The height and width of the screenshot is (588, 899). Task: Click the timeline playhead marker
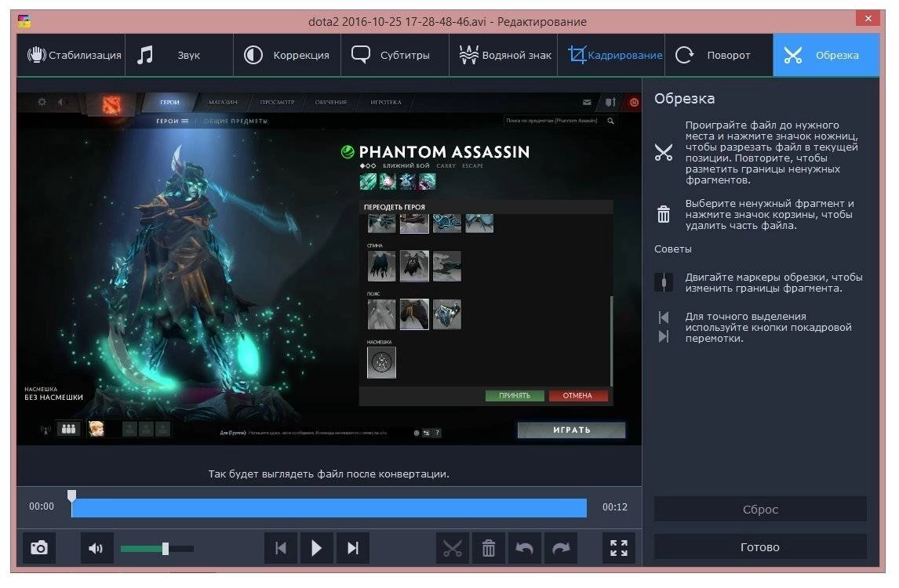71,495
